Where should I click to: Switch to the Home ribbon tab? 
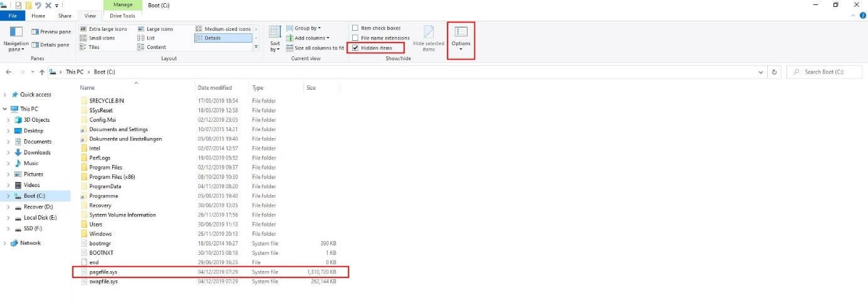click(38, 16)
